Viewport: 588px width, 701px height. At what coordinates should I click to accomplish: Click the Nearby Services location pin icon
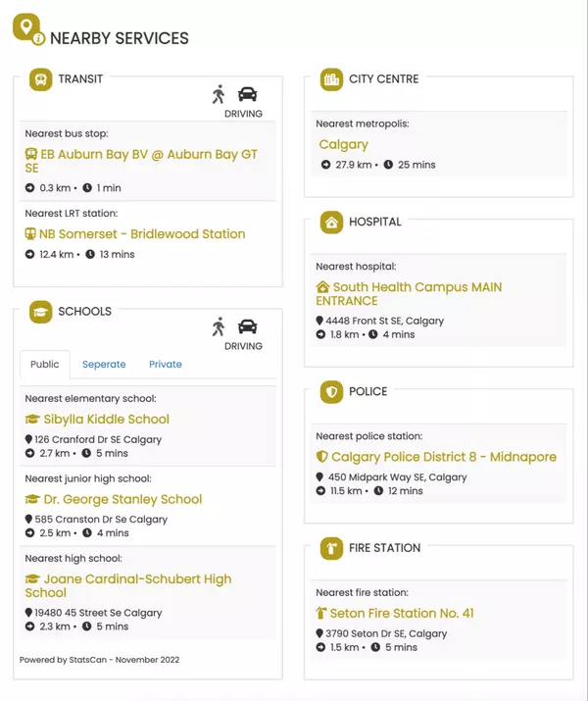pyautogui.click(x=28, y=29)
